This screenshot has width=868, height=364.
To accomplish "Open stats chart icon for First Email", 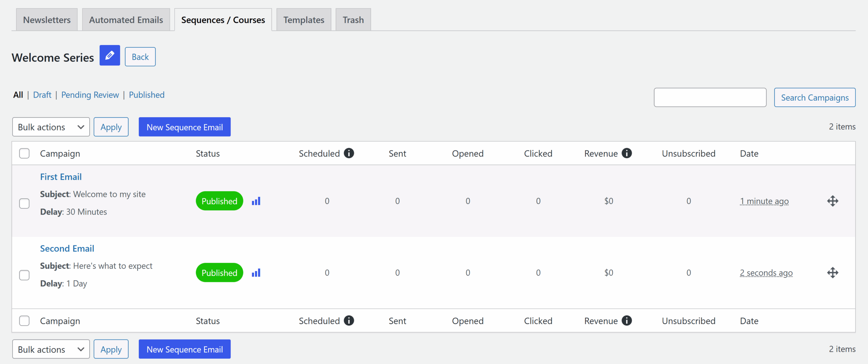I will [256, 201].
